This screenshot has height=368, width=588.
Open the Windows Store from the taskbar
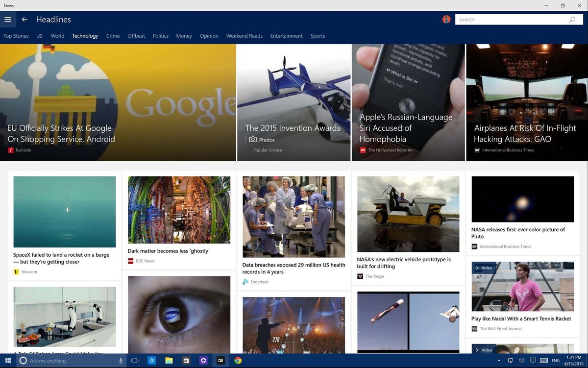[x=186, y=360]
